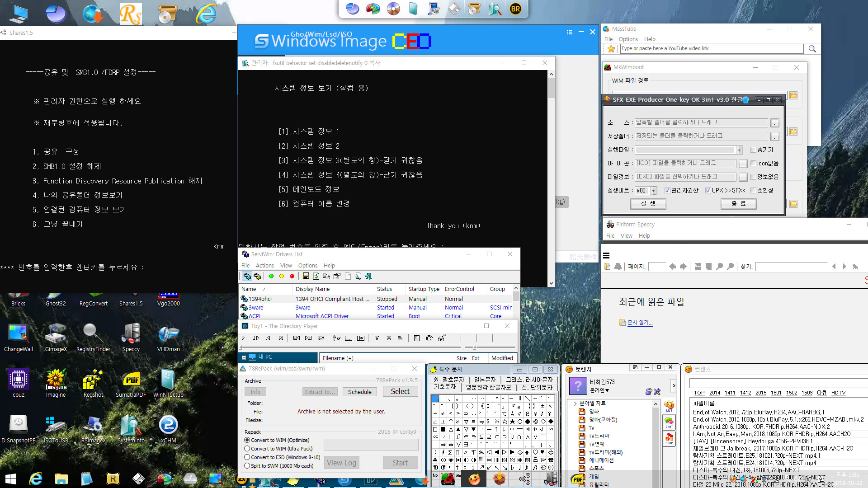The height and width of the screenshot is (488, 868).
Task: Click printer icon in PDF viewer toolbar
Action: pos(618,267)
